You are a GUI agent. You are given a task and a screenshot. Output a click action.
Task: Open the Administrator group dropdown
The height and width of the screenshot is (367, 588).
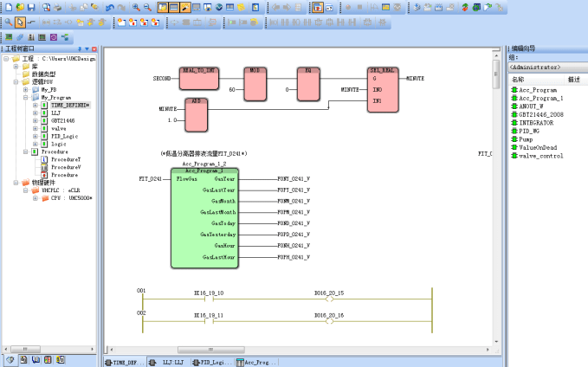coord(547,68)
